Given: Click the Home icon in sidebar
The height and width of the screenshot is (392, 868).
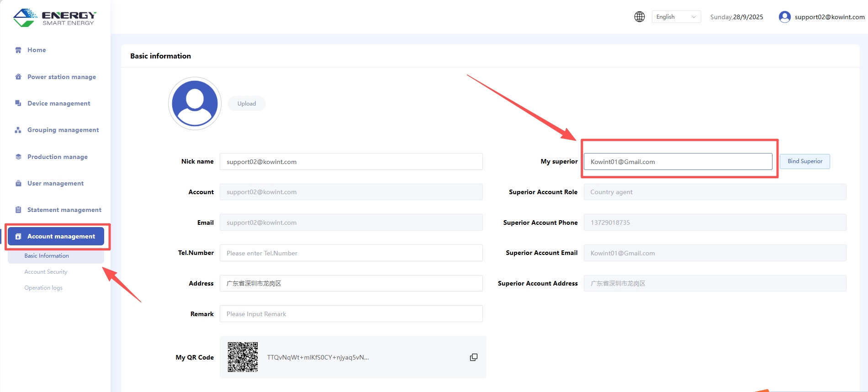Looking at the screenshot, I should pyautogui.click(x=18, y=50).
